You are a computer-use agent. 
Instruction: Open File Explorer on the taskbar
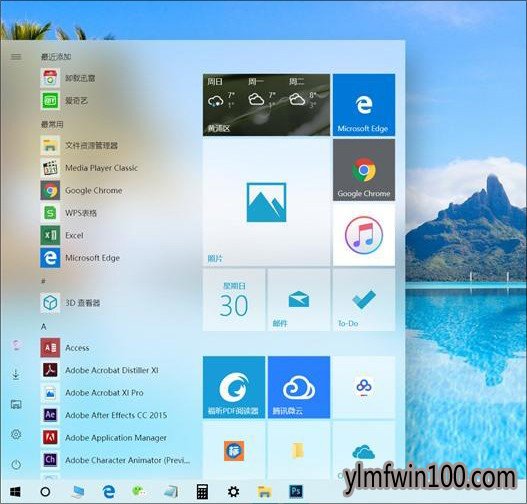265,492
